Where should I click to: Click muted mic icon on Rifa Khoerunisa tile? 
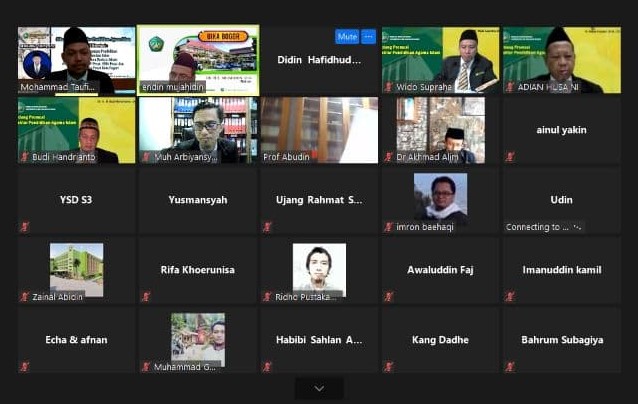point(145,297)
